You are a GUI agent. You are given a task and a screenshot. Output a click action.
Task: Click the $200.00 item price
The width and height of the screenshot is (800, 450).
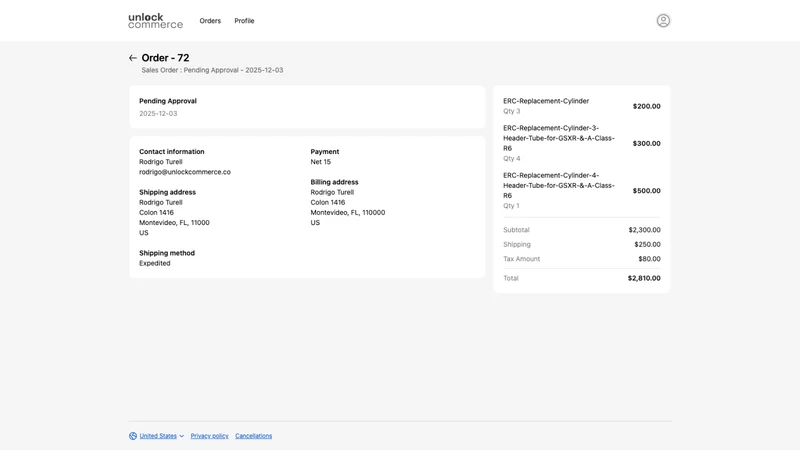click(646, 106)
